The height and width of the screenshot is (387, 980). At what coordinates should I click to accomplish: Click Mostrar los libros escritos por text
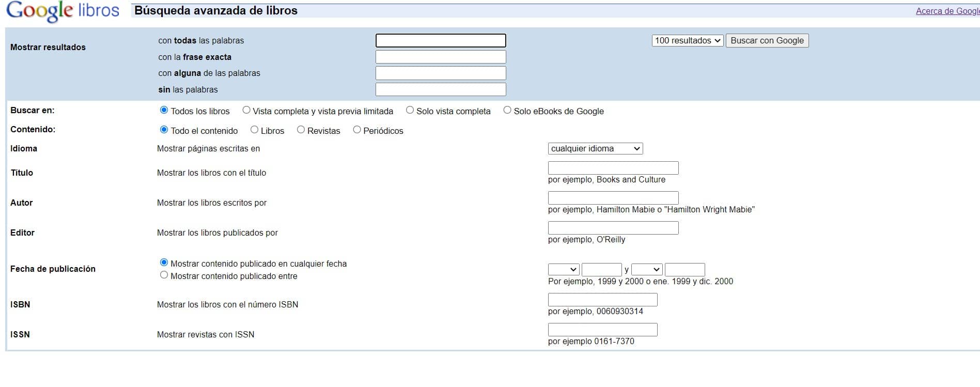point(212,203)
